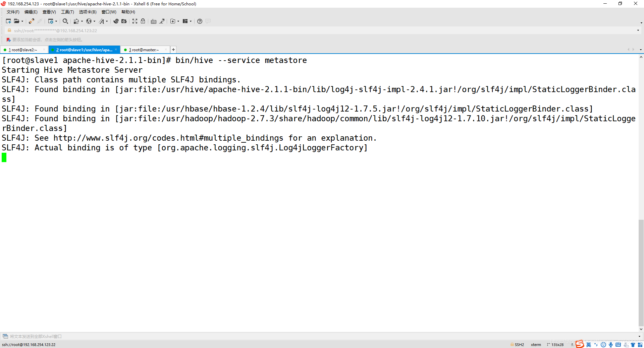Click the Disconnect plug icon
The width and height of the screenshot is (644, 348).
click(40, 21)
